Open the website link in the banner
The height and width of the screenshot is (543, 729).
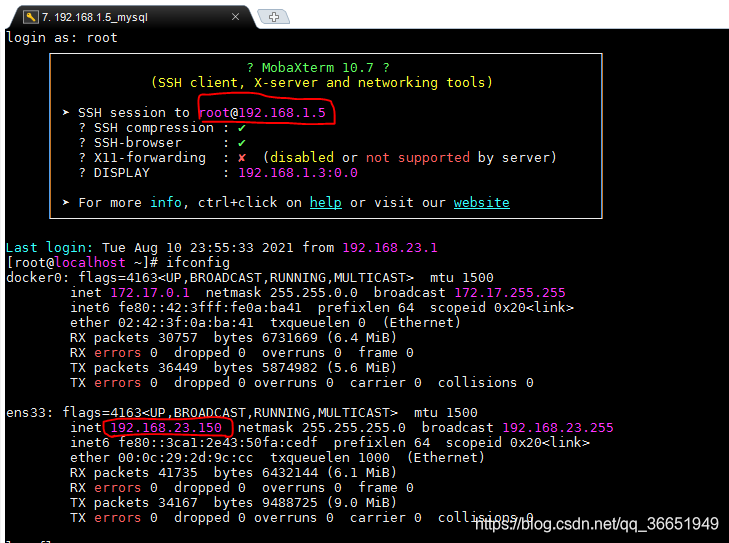click(481, 203)
